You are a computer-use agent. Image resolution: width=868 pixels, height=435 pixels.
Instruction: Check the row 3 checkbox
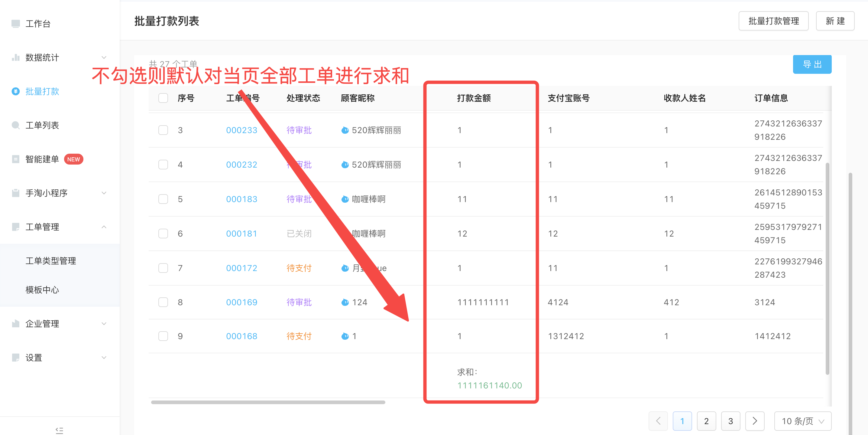163,130
